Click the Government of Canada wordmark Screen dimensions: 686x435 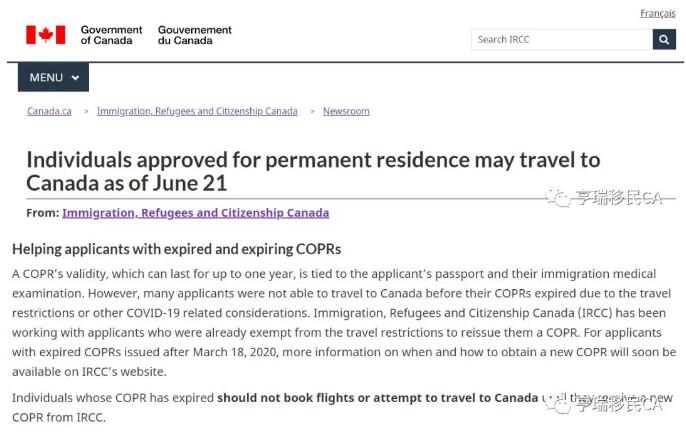click(111, 35)
